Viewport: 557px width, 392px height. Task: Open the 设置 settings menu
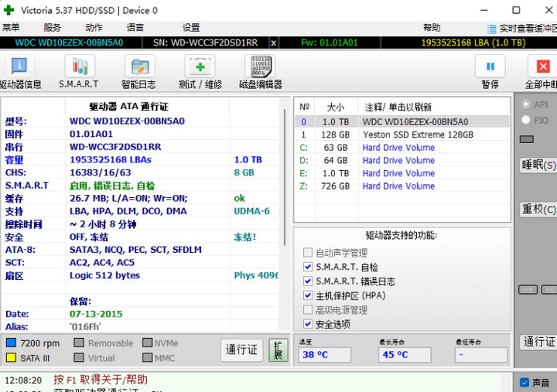191,27
